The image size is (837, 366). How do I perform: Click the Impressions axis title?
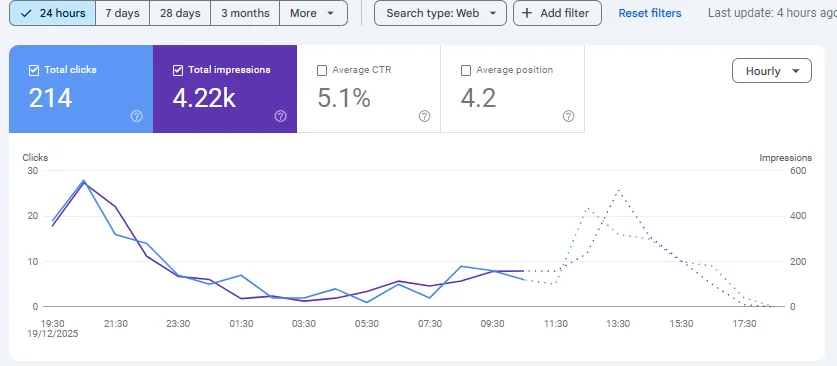tap(786, 157)
